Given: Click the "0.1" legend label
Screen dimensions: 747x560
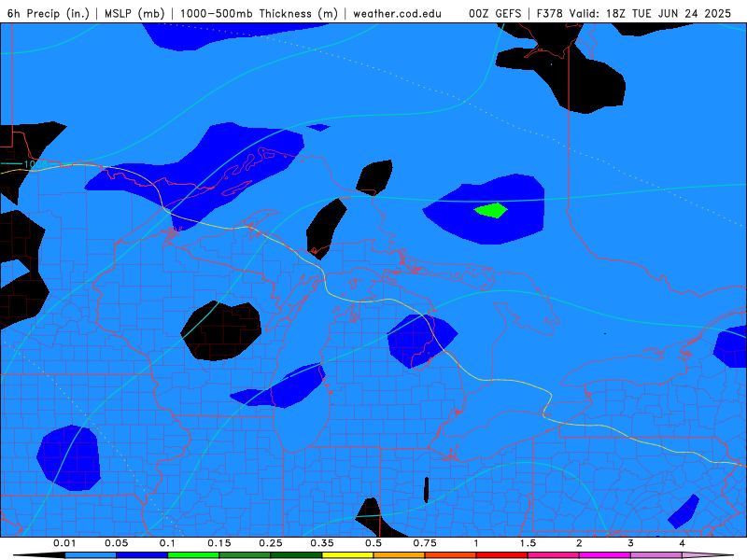Looking at the screenshot, I should pyautogui.click(x=168, y=543).
